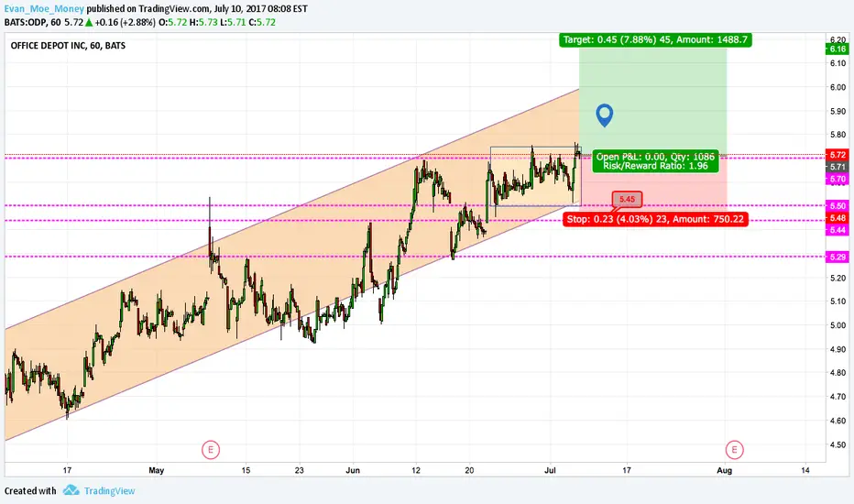Click the 15 label on the date axis
This screenshot has width=854, height=504.
tap(246, 470)
